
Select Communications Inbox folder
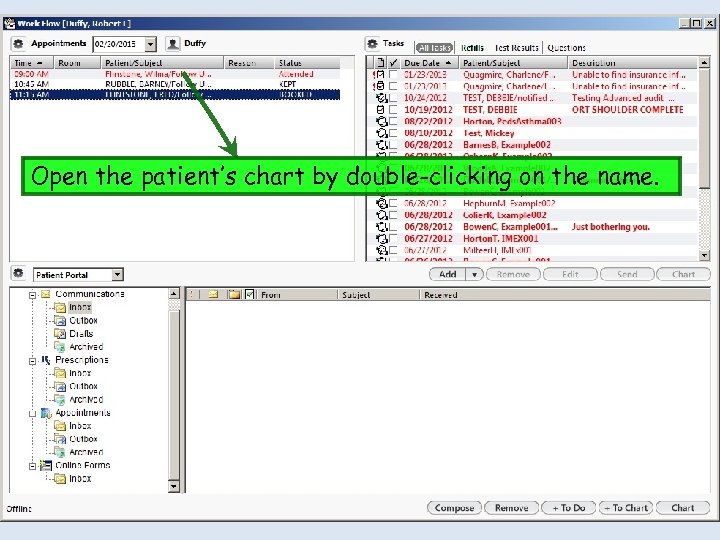73,307
